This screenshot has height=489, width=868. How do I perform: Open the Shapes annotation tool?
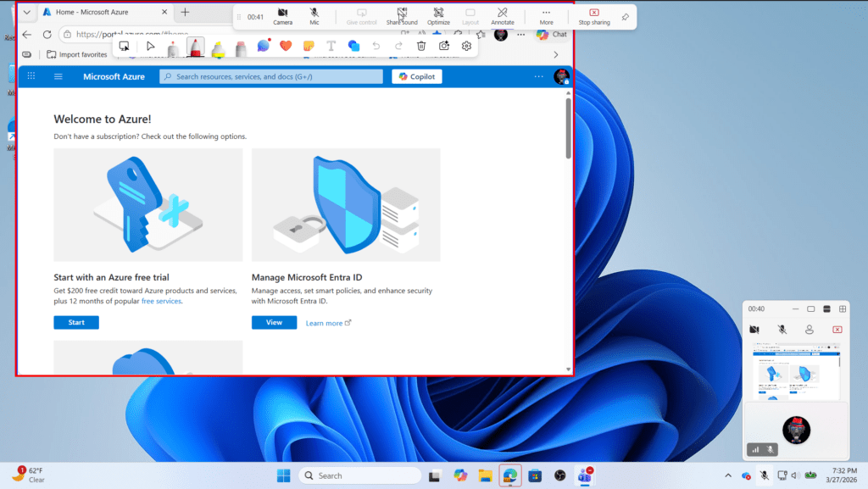tap(354, 46)
